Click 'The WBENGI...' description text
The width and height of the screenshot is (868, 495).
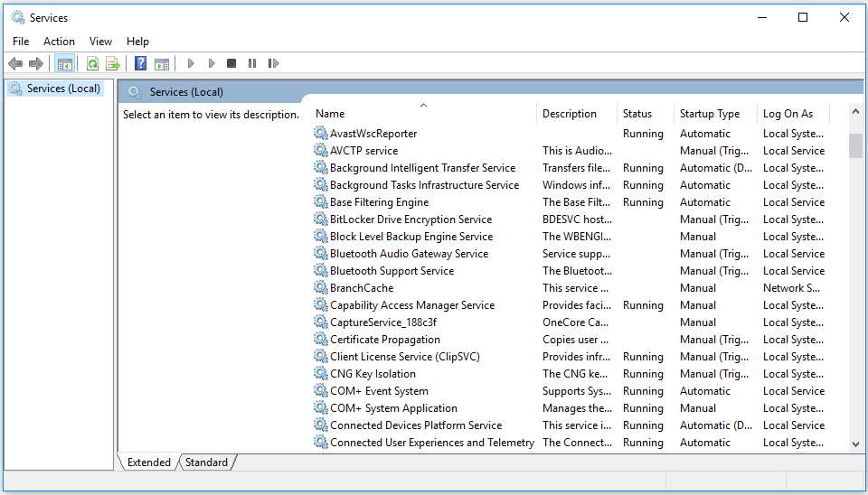[x=577, y=236]
